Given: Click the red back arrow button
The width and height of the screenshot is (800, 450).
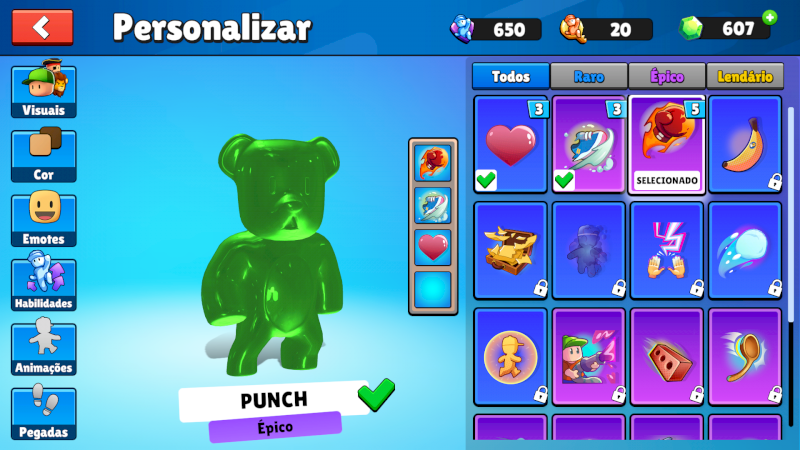Looking at the screenshot, I should [42, 28].
